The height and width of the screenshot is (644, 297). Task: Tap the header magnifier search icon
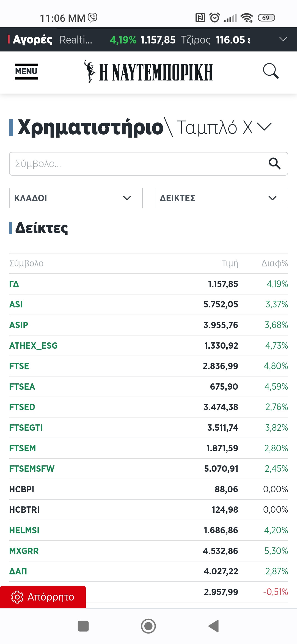click(x=271, y=71)
